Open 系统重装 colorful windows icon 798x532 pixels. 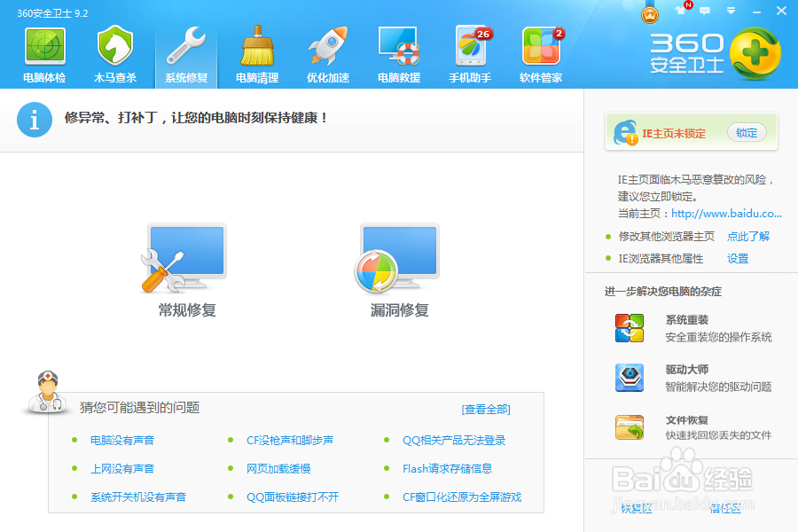[630, 328]
